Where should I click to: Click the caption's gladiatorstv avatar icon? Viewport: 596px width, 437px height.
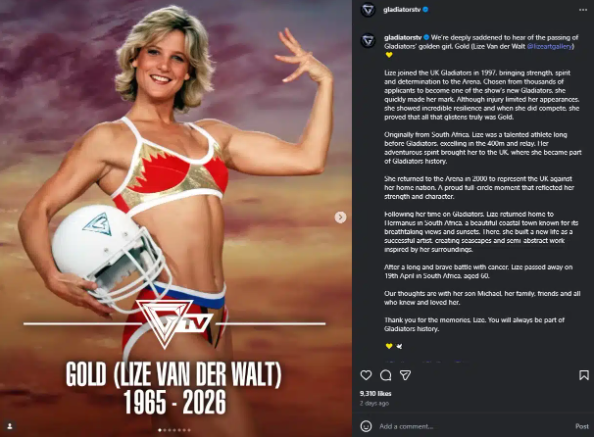(x=368, y=40)
